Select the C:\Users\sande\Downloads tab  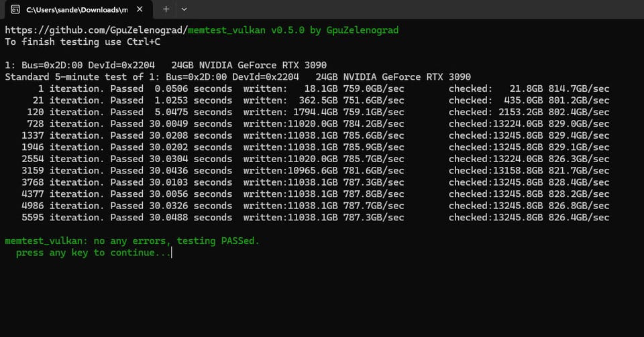(x=78, y=9)
